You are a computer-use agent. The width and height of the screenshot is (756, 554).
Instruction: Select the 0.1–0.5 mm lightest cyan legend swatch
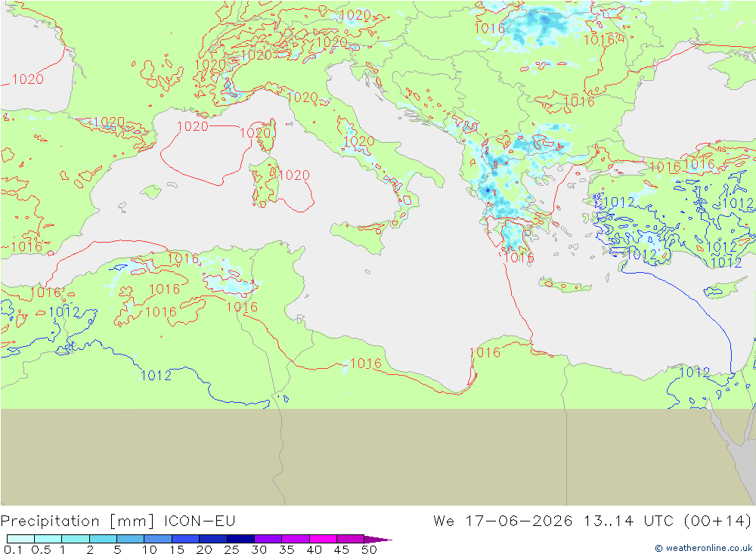pos(20,539)
